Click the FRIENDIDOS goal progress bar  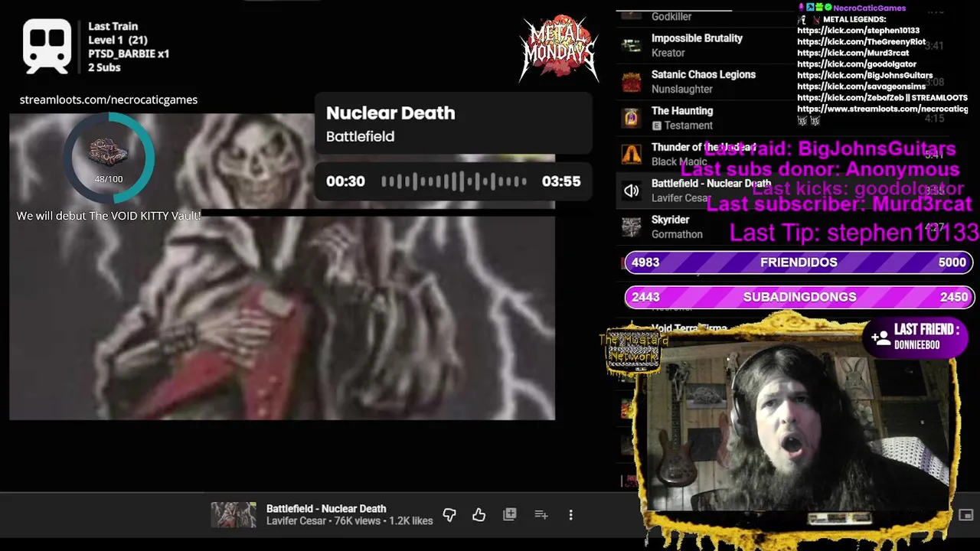(799, 262)
